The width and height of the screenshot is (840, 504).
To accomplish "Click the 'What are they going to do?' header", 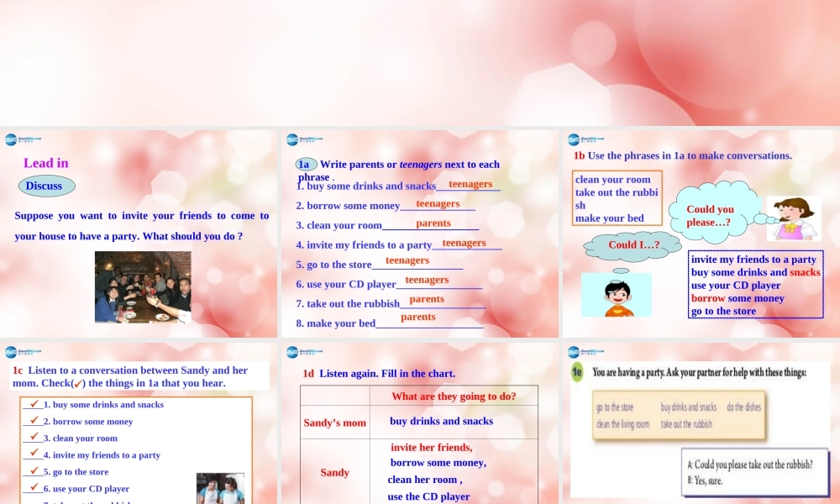I will click(x=454, y=396).
